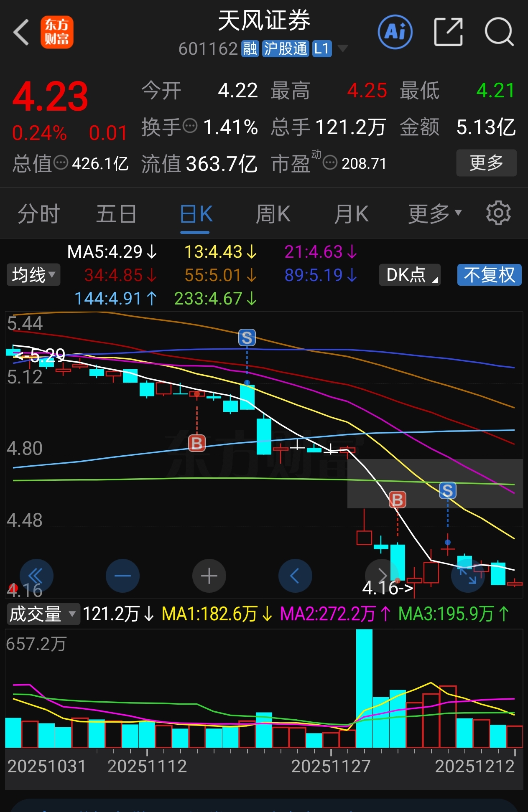Tap the 20251127 date label
Screen dimensions: 528x812
click(x=331, y=766)
